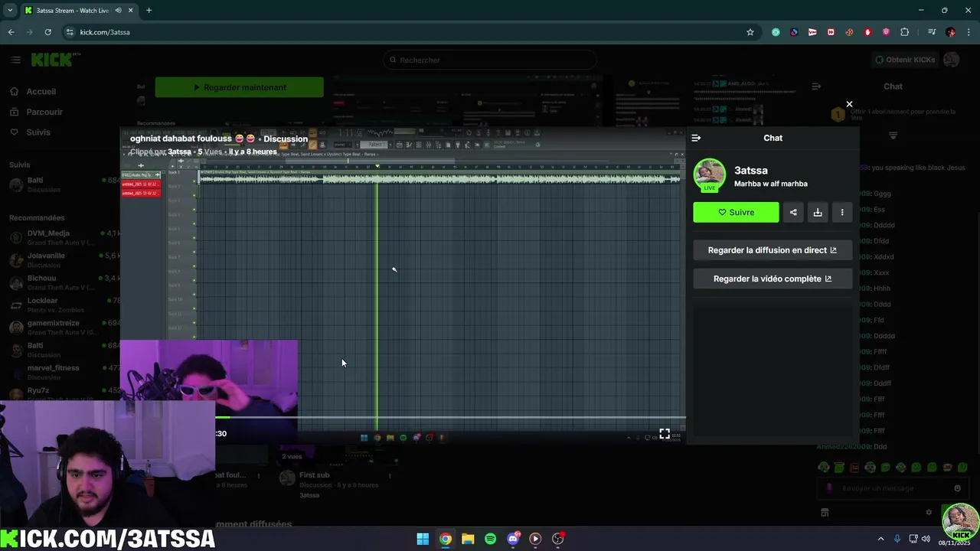
Task: Open the chat shop icon
Action: coord(825,513)
